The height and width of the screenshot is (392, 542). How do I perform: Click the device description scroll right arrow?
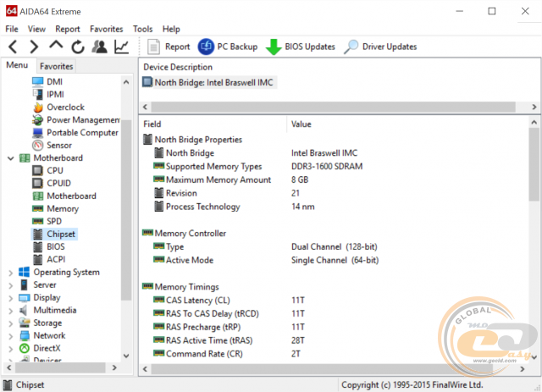click(534, 108)
